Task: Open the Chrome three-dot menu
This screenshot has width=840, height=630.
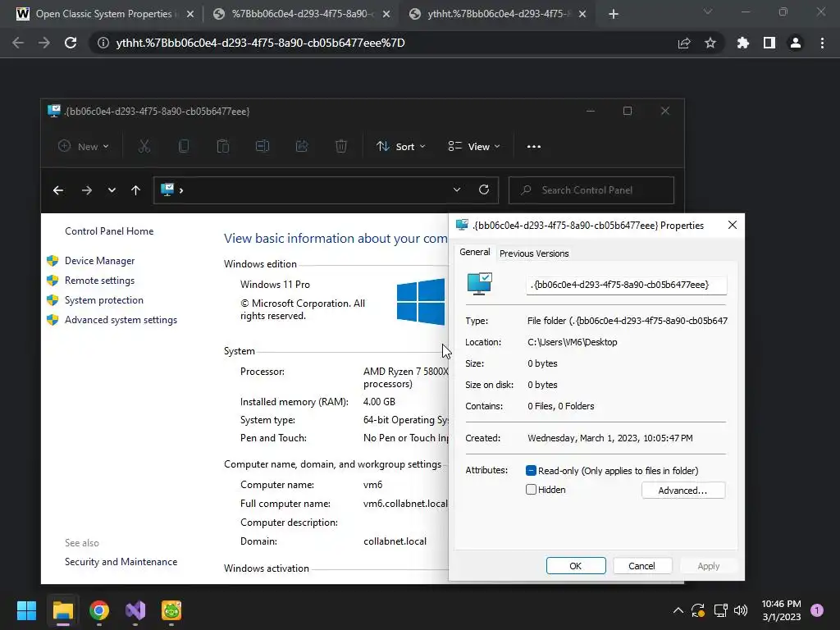Action: tap(822, 43)
